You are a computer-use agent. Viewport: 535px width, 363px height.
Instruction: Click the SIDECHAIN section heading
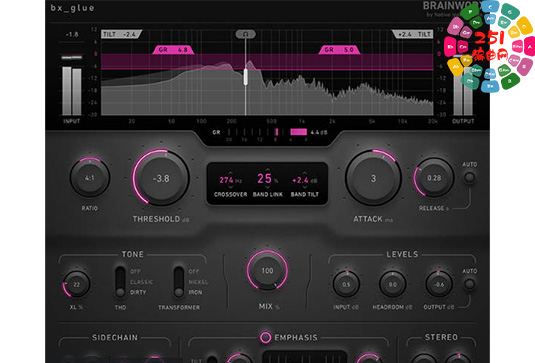pyautogui.click(x=115, y=337)
